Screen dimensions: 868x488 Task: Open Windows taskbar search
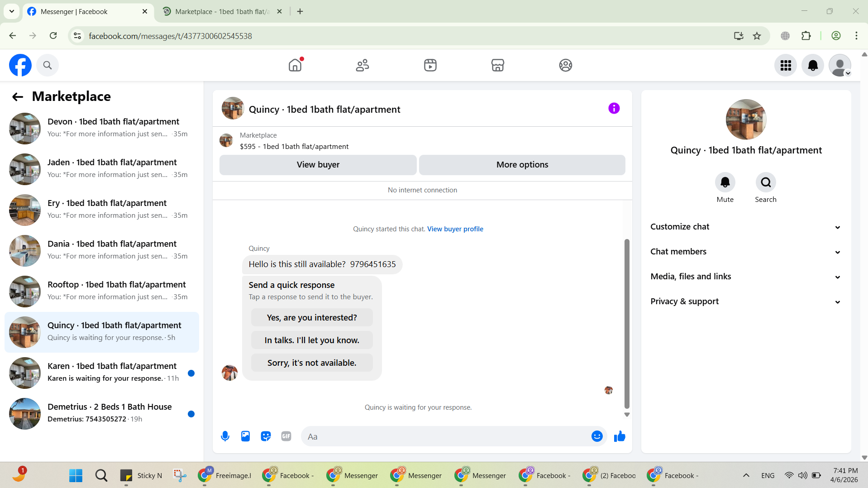[101, 475]
